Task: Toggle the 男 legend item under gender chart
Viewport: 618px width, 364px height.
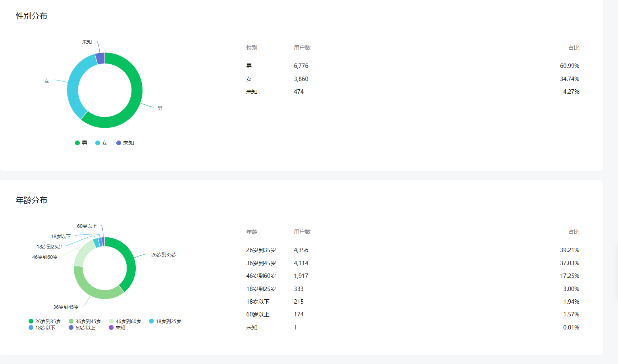Action: (81, 143)
